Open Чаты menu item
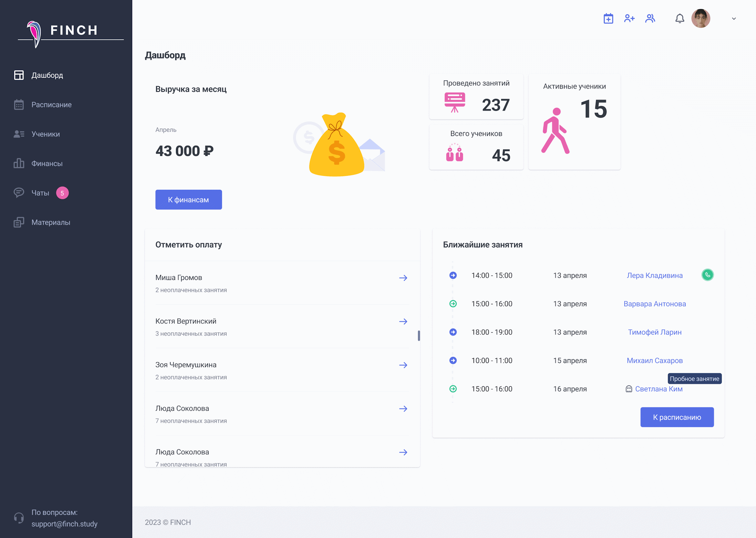This screenshot has height=538, width=756. point(40,193)
